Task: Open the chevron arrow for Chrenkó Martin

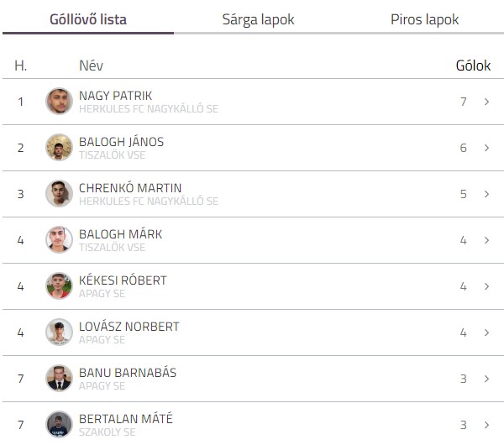Action: click(486, 194)
